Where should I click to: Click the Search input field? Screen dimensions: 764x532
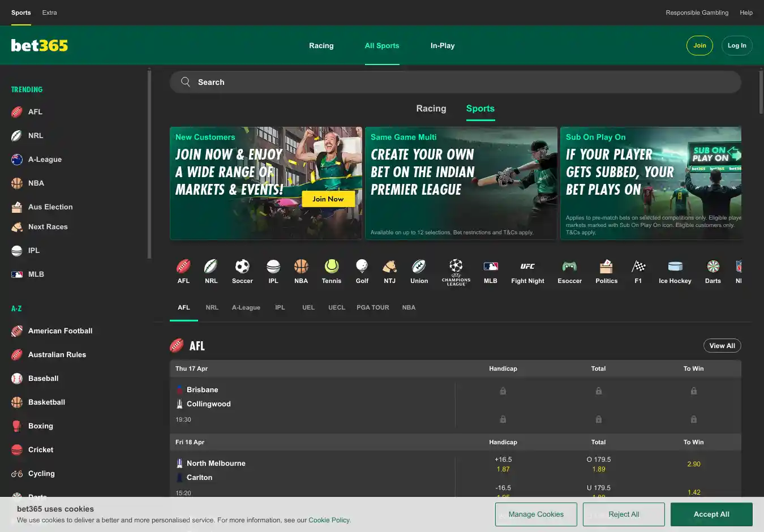(x=455, y=83)
